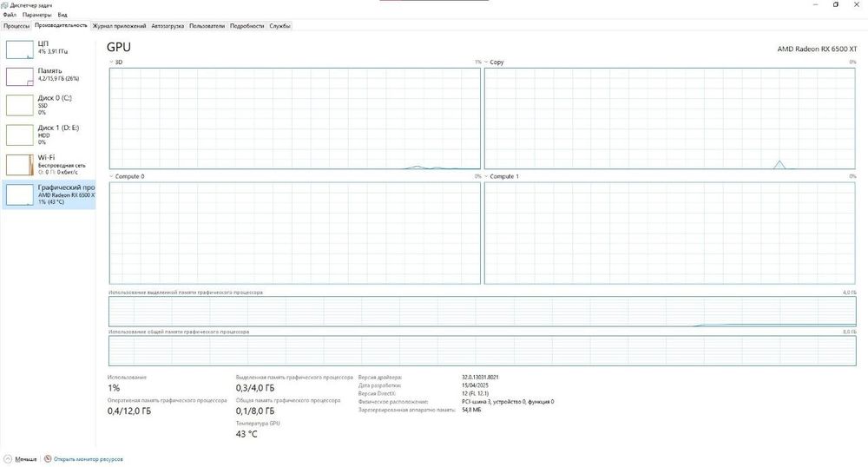The width and height of the screenshot is (868, 467).
Task: Open the Пользователи tab
Action: pyautogui.click(x=207, y=26)
